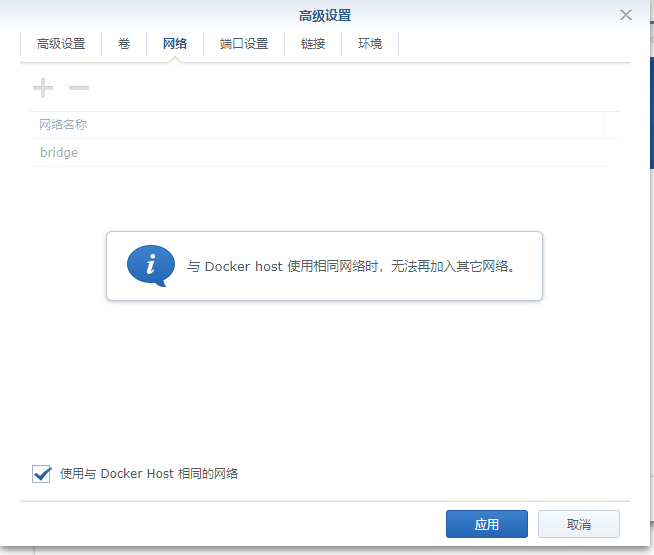This screenshot has height=555, width=654.
Task: Click the background scrollbar at right edge
Action: pyautogui.click(x=651, y=113)
